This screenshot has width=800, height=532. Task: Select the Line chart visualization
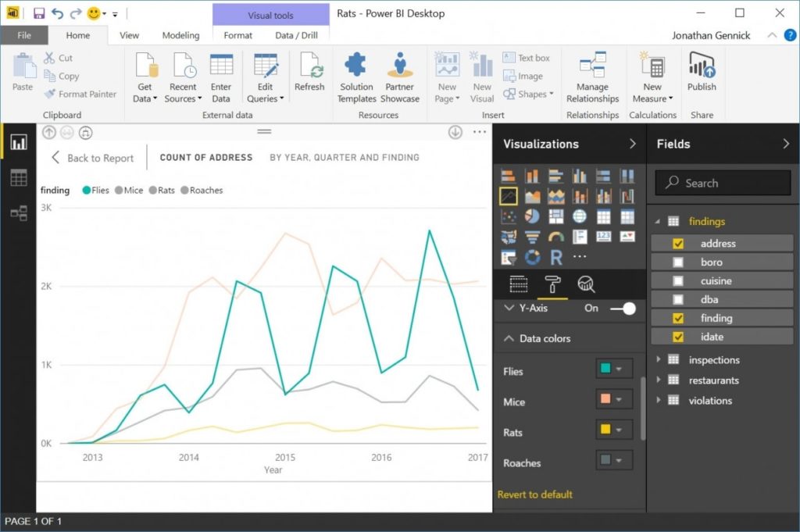pyautogui.click(x=508, y=195)
